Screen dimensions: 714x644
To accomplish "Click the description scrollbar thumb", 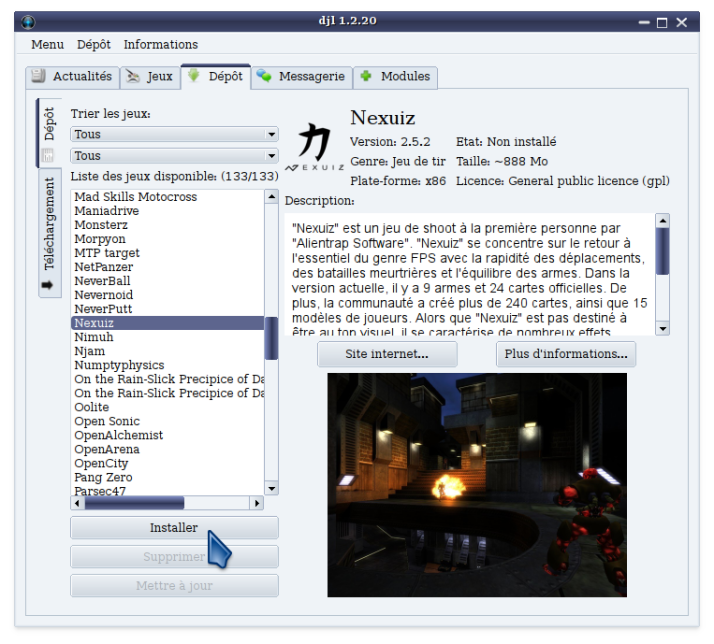I will (x=663, y=251).
